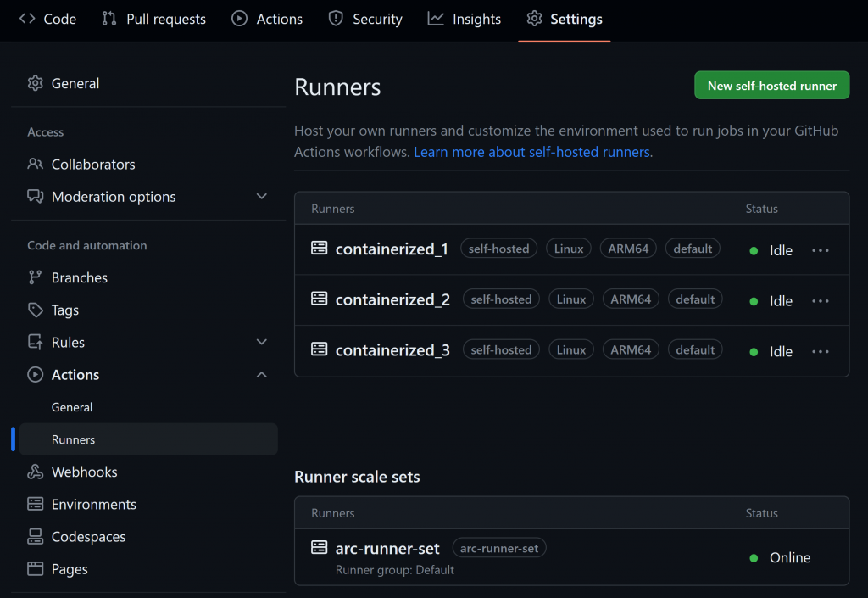Click self-hosted label on containerized_1
868x598 pixels.
click(498, 249)
